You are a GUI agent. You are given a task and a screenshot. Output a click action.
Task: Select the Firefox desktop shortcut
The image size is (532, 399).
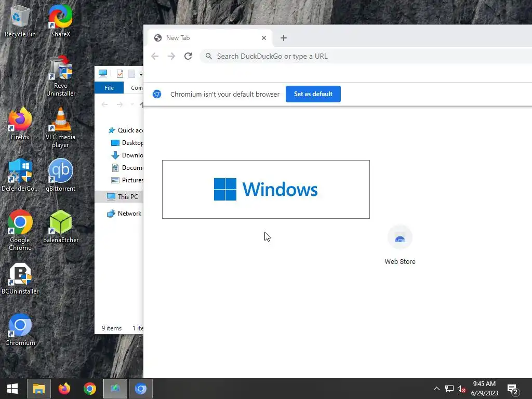20,124
